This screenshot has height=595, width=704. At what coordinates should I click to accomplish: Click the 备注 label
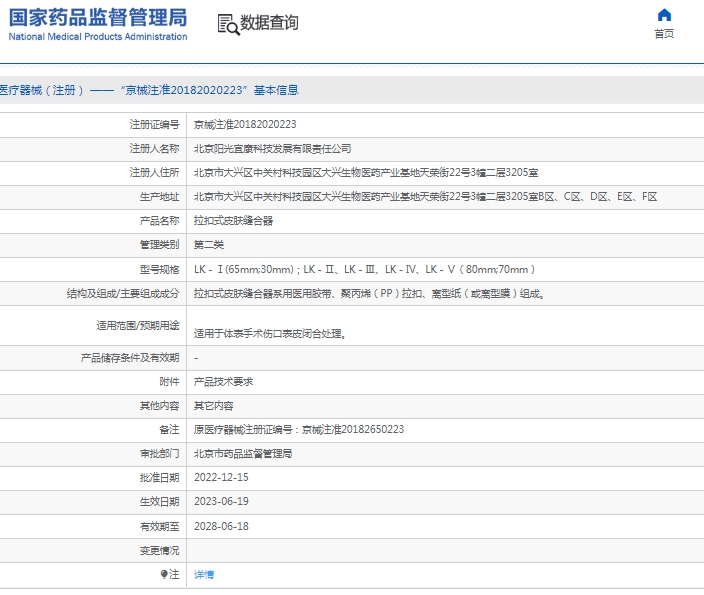(169, 430)
